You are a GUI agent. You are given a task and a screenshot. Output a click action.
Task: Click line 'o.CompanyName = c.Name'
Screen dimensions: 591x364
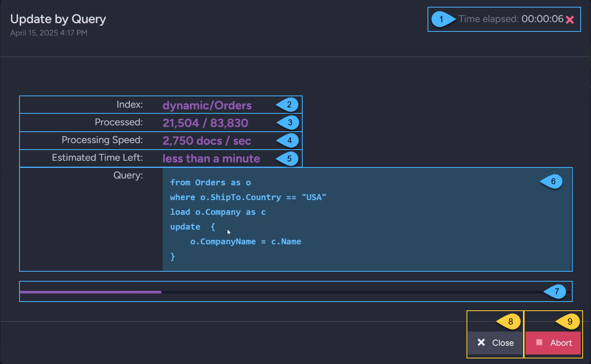pos(246,241)
